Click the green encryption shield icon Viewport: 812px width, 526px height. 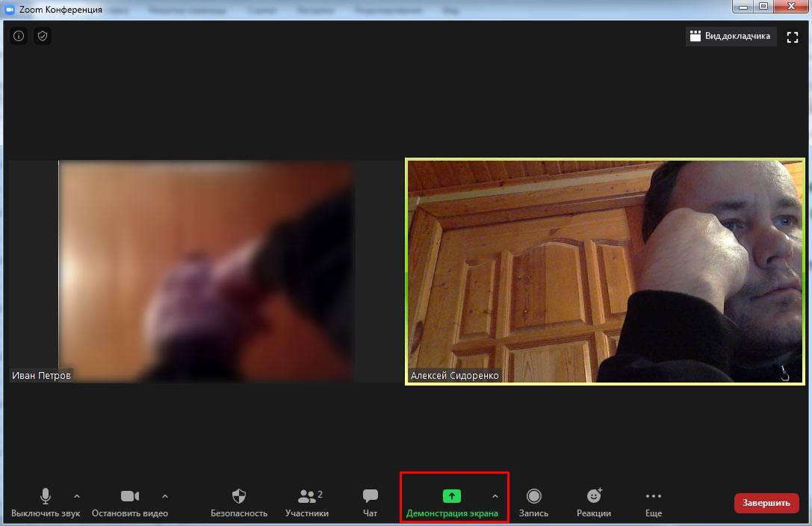43,36
